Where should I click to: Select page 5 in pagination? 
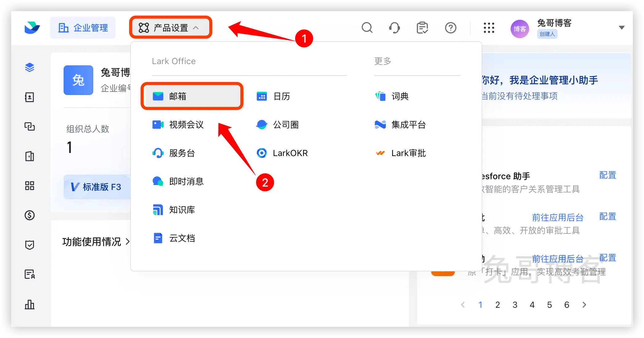(550, 305)
